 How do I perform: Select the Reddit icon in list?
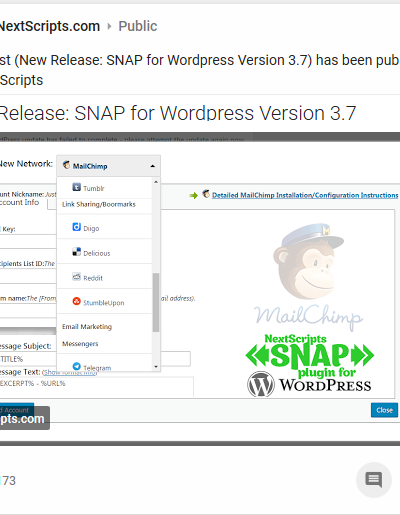pyautogui.click(x=77, y=277)
